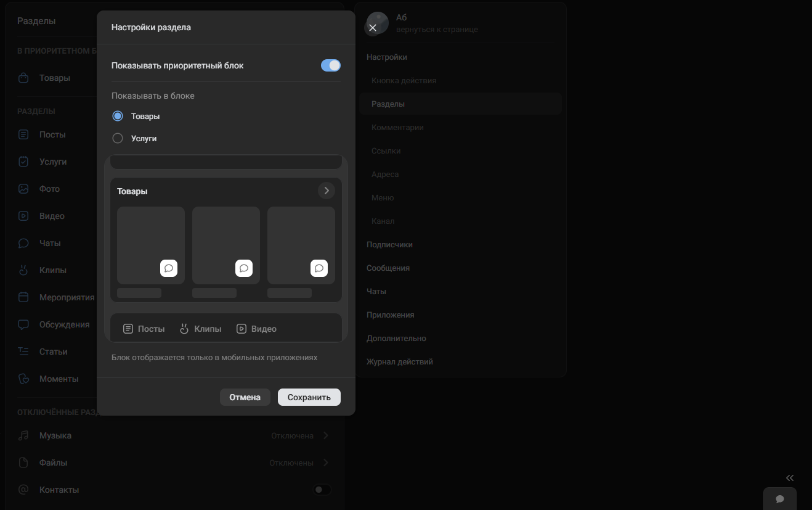Open Музыка settings via chevron

(326, 435)
